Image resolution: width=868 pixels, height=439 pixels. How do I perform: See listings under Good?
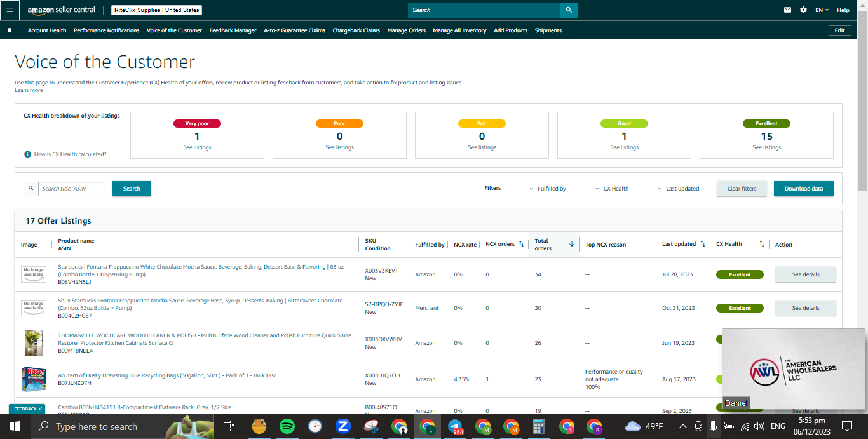[x=625, y=147]
